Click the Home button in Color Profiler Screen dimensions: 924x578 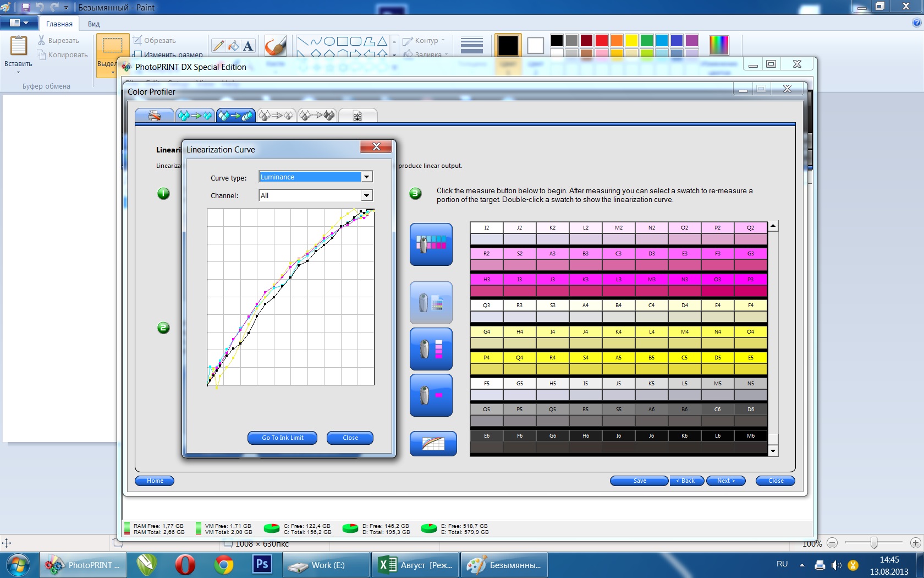point(155,481)
